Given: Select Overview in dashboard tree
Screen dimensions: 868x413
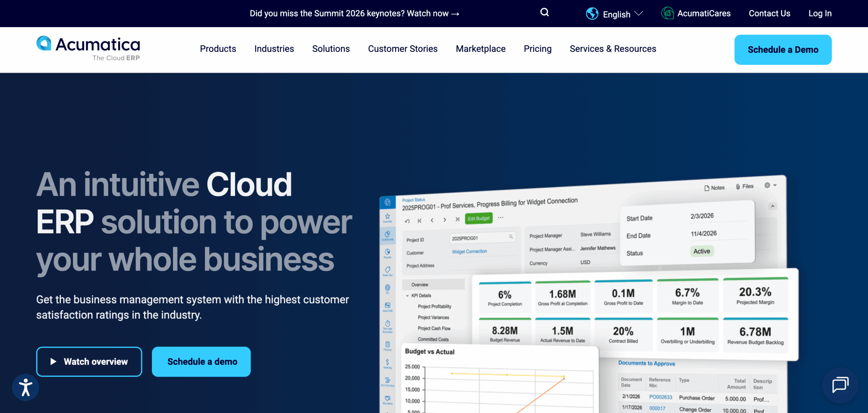Looking at the screenshot, I should [x=433, y=284].
